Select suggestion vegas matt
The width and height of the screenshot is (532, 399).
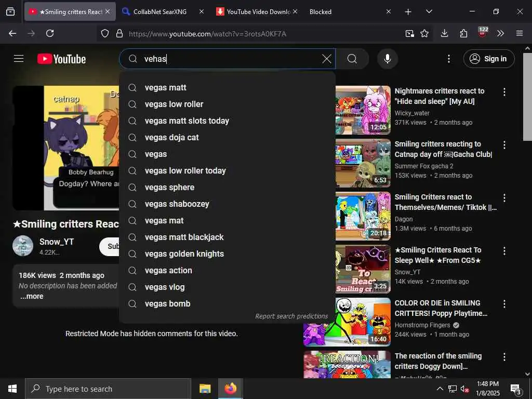point(228,87)
